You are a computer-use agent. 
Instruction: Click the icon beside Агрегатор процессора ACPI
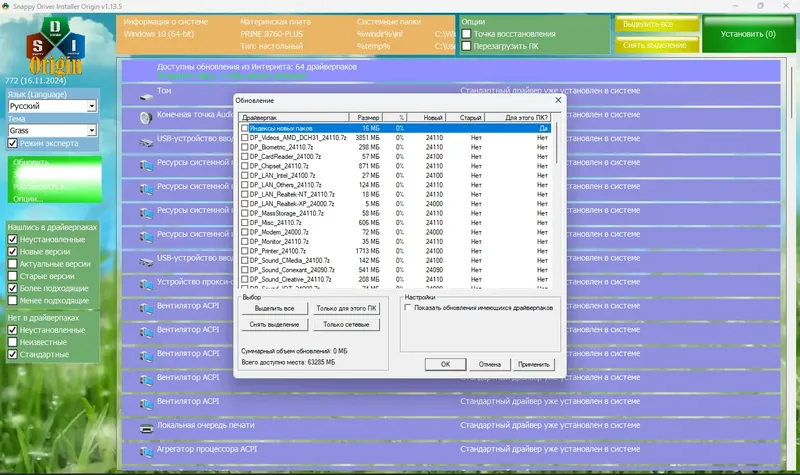point(146,452)
